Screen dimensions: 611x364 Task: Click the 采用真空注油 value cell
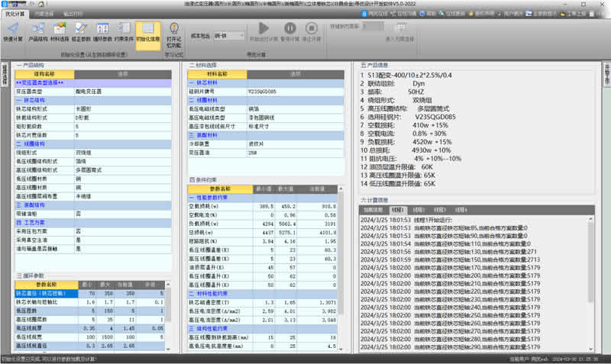123,240
